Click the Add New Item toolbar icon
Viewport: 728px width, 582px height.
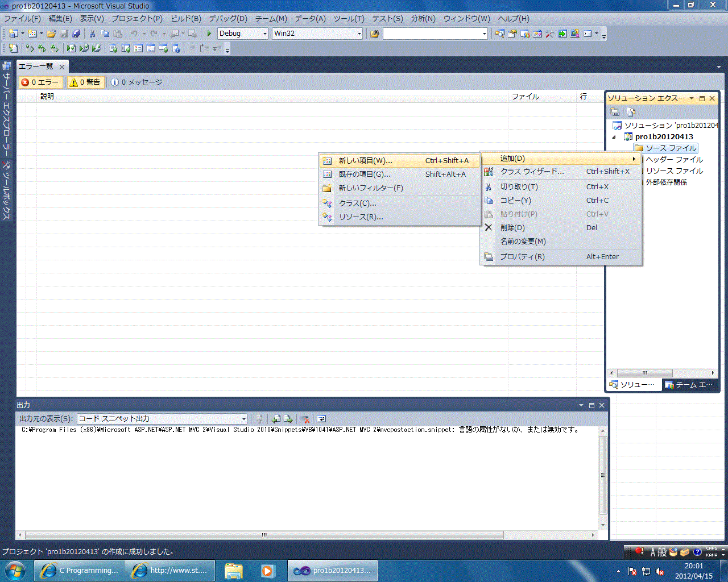click(32, 34)
